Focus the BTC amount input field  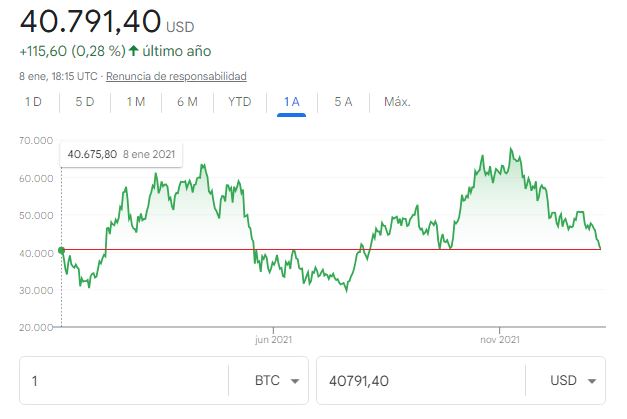(120, 382)
